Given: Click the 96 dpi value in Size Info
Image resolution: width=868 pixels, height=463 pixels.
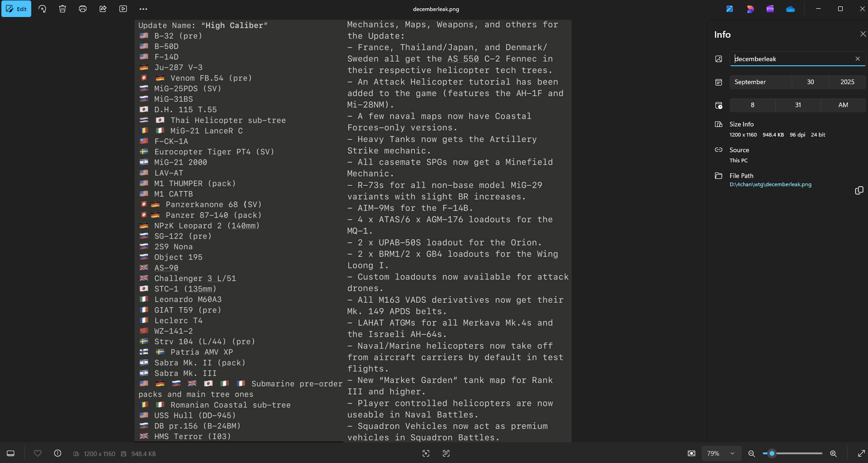Looking at the screenshot, I should pyautogui.click(x=797, y=135).
